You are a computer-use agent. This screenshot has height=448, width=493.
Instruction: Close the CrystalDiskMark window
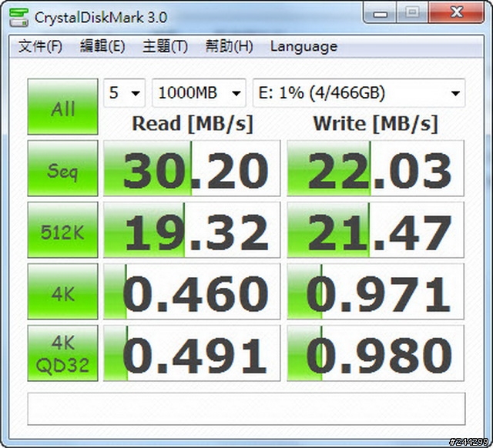coord(456,13)
